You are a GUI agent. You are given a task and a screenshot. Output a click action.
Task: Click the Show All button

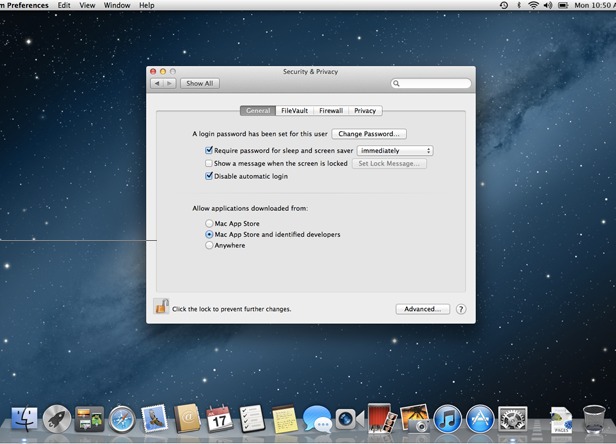point(200,83)
